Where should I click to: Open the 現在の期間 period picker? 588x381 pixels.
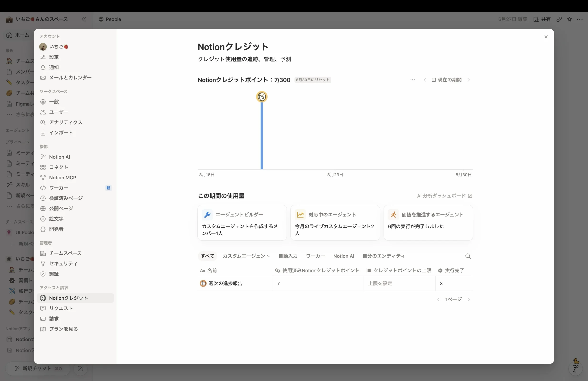tap(446, 80)
